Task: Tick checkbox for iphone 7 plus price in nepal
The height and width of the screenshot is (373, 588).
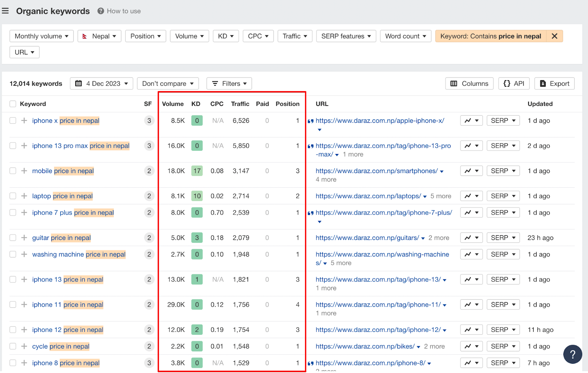Action: [x=13, y=212]
